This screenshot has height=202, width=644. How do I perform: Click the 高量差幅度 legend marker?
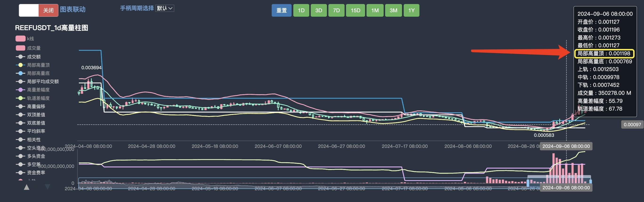(20, 90)
